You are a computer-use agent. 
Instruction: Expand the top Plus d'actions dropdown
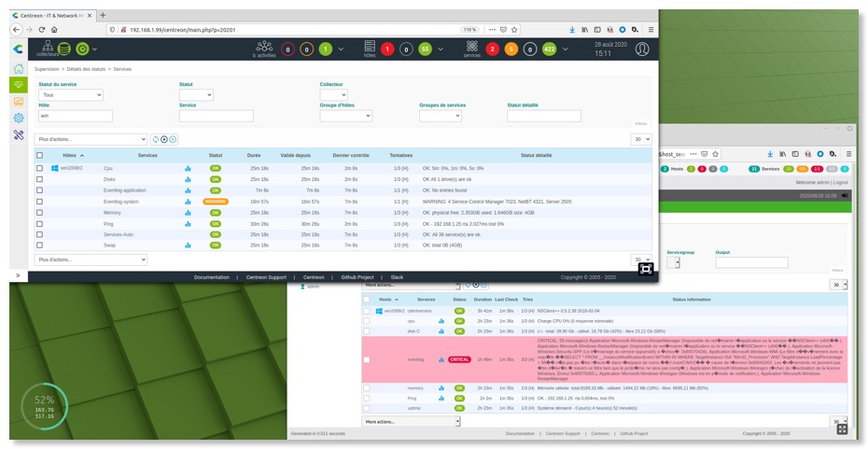[x=91, y=139]
